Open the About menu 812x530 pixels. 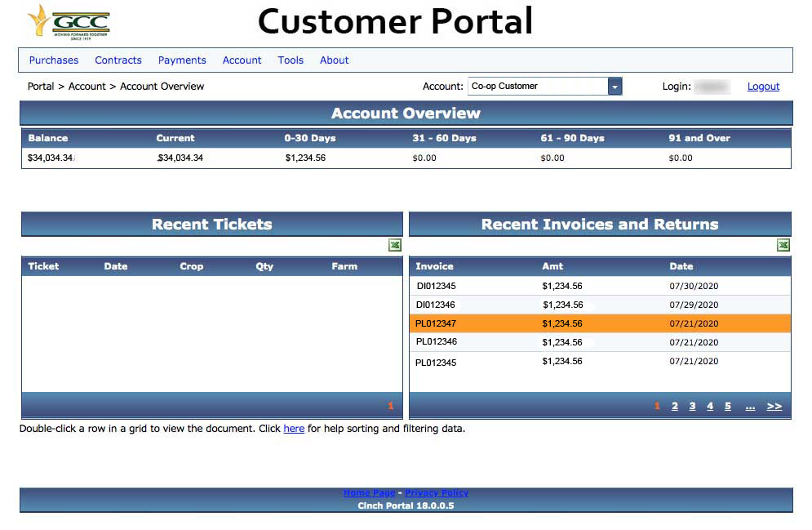coord(335,60)
